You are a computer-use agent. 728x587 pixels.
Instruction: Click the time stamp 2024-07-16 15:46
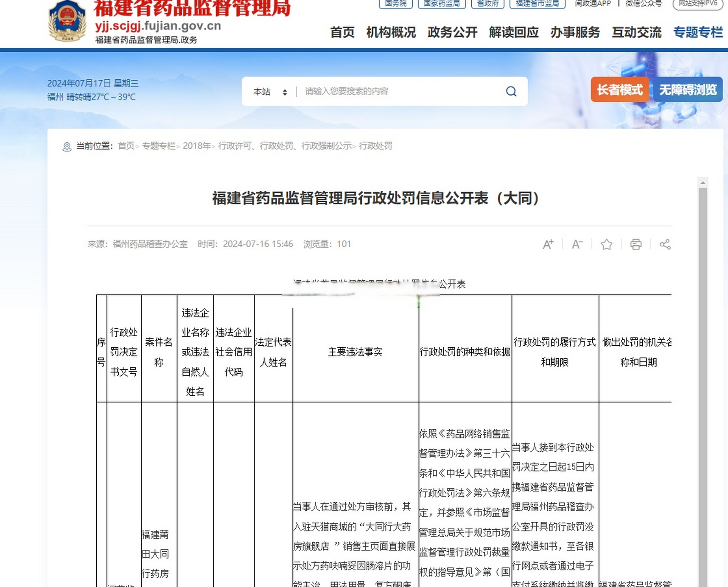click(x=258, y=244)
